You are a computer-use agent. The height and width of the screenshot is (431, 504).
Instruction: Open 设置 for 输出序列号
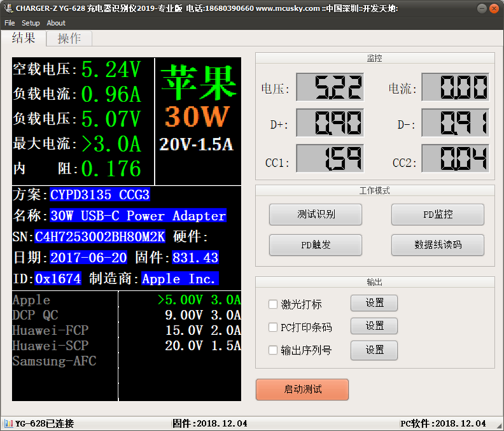point(374,350)
